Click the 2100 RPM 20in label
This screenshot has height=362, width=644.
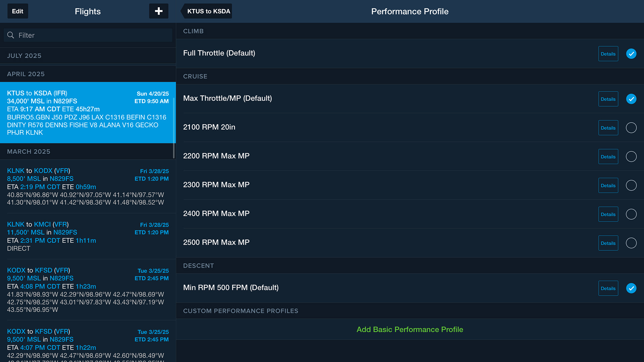coord(209,127)
